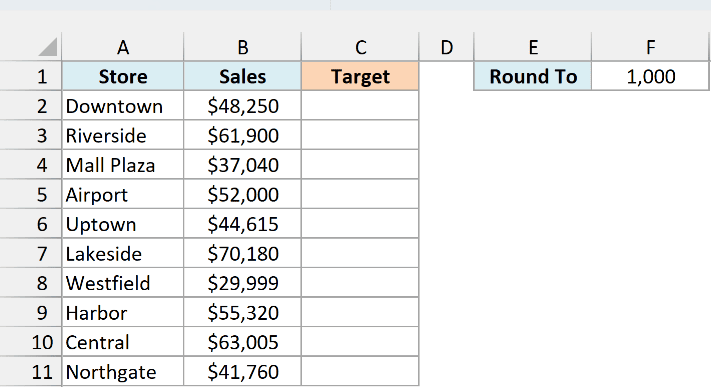This screenshot has height=387, width=711.
Task: Select the Mall Plaza cell
Action: (122, 165)
